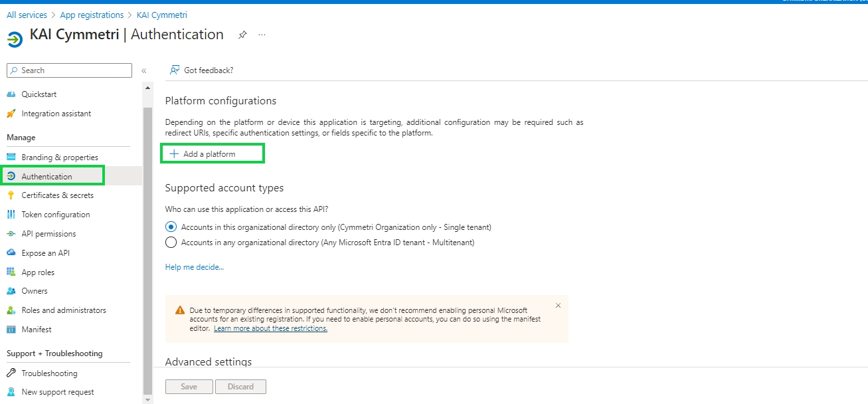Click the Certificates & secrets key icon
Viewport: 868px width, 404px height.
[x=11, y=195]
